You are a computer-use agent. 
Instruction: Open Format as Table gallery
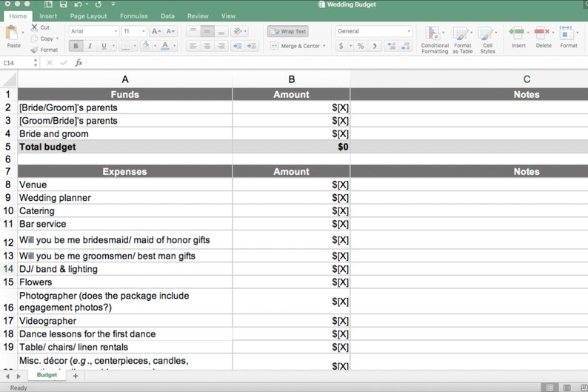pyautogui.click(x=462, y=40)
